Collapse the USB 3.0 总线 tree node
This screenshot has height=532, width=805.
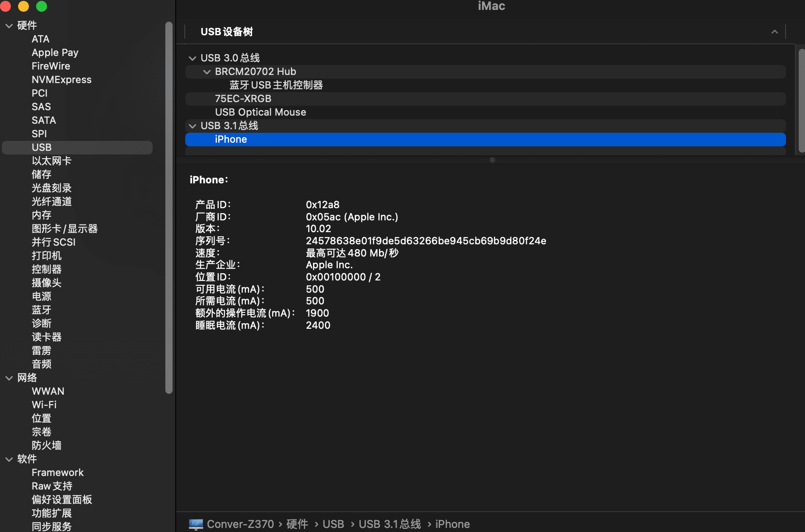(x=192, y=58)
